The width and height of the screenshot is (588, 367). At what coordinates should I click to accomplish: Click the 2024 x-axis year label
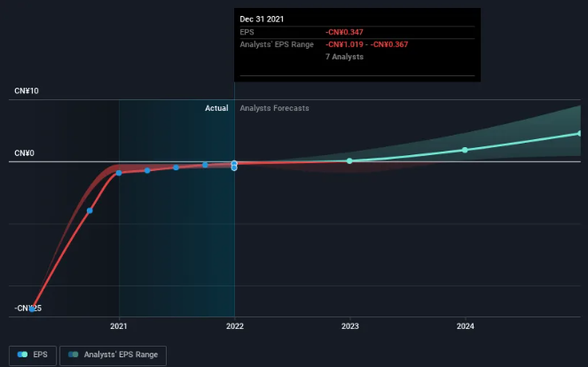(x=465, y=326)
